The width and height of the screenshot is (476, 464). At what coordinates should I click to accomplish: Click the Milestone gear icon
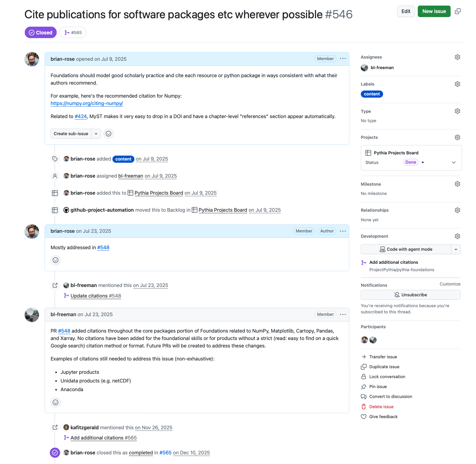[x=457, y=184]
